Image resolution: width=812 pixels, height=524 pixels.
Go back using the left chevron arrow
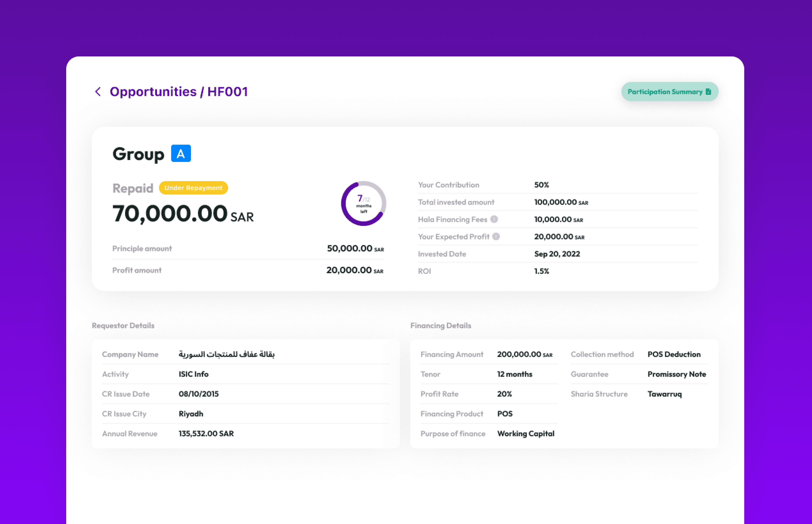(x=98, y=91)
